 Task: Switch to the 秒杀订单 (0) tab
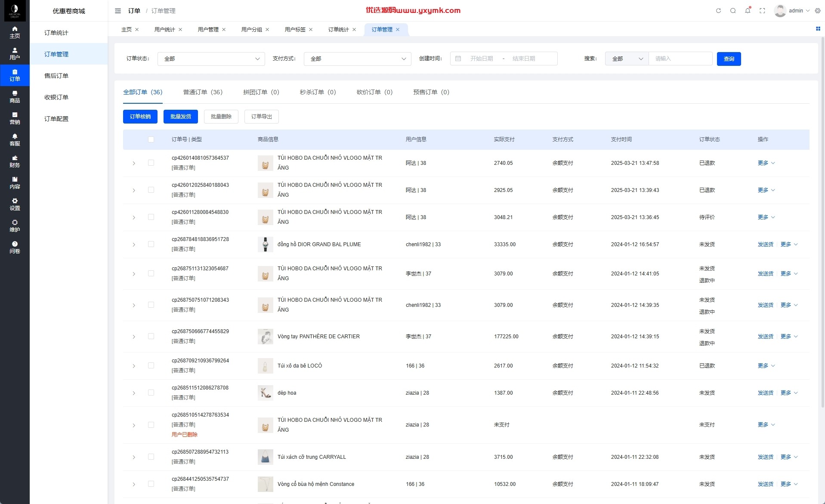point(318,92)
